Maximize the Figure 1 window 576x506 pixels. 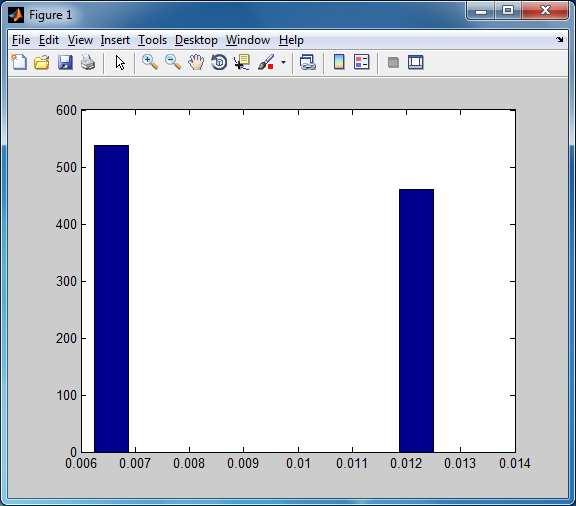click(x=508, y=11)
